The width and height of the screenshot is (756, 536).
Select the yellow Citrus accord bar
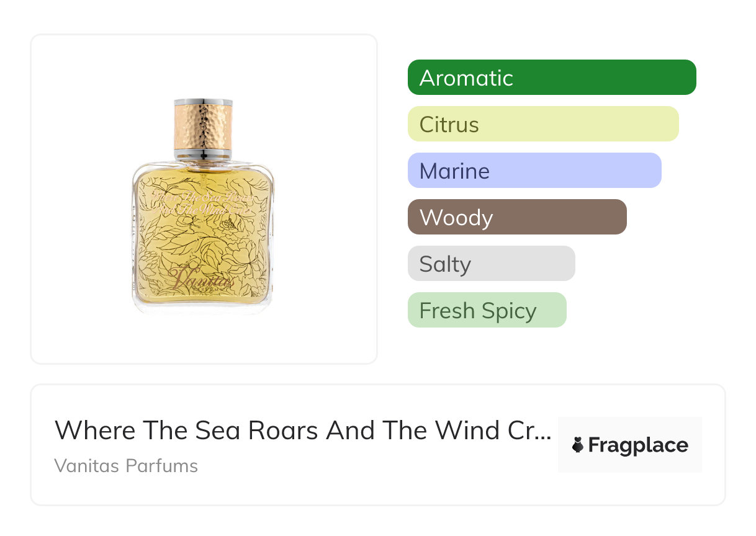pos(543,124)
